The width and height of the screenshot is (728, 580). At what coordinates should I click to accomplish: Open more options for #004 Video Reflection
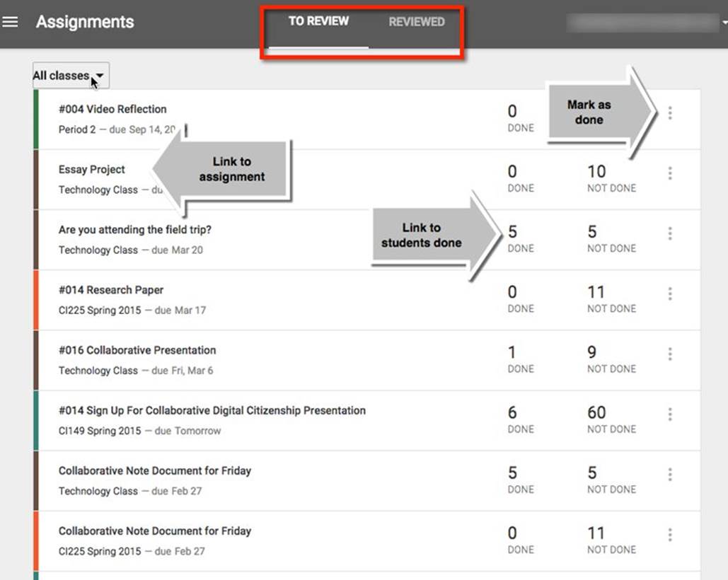[x=670, y=112]
